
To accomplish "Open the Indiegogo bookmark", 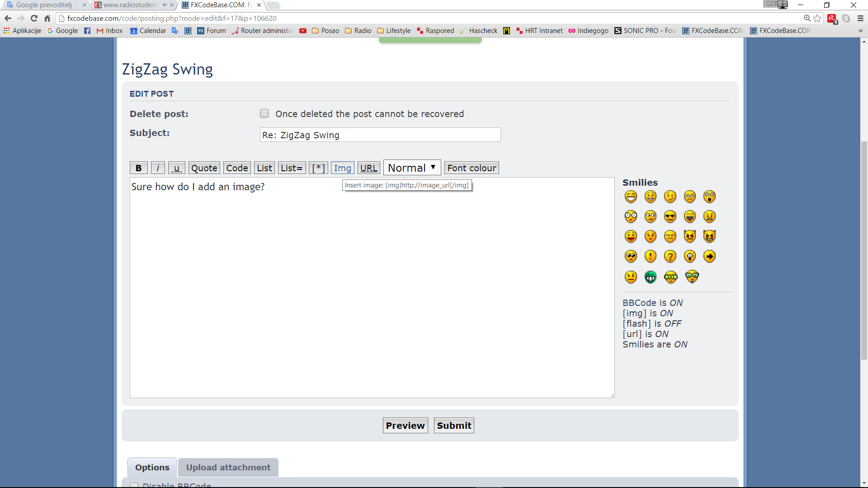I will click(588, 31).
